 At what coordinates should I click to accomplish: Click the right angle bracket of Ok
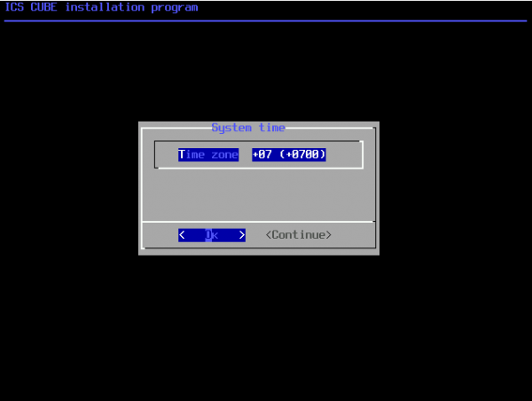[x=242, y=235]
